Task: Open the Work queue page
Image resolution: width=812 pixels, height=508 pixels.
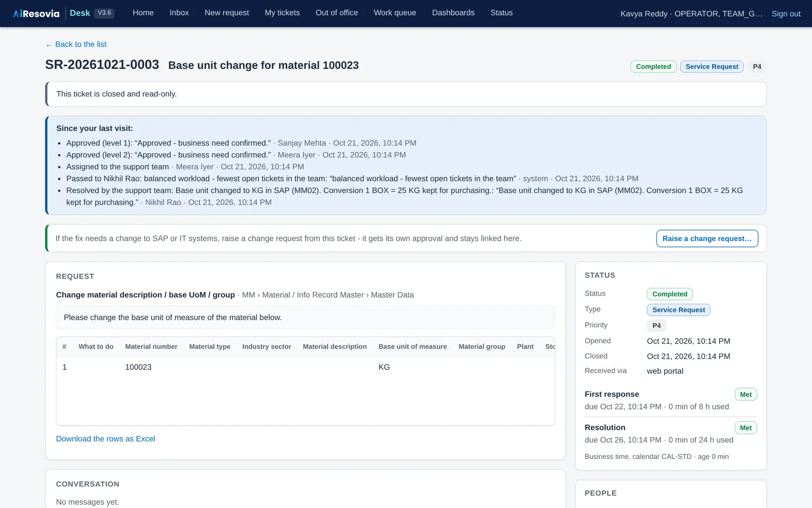Action: coord(395,13)
